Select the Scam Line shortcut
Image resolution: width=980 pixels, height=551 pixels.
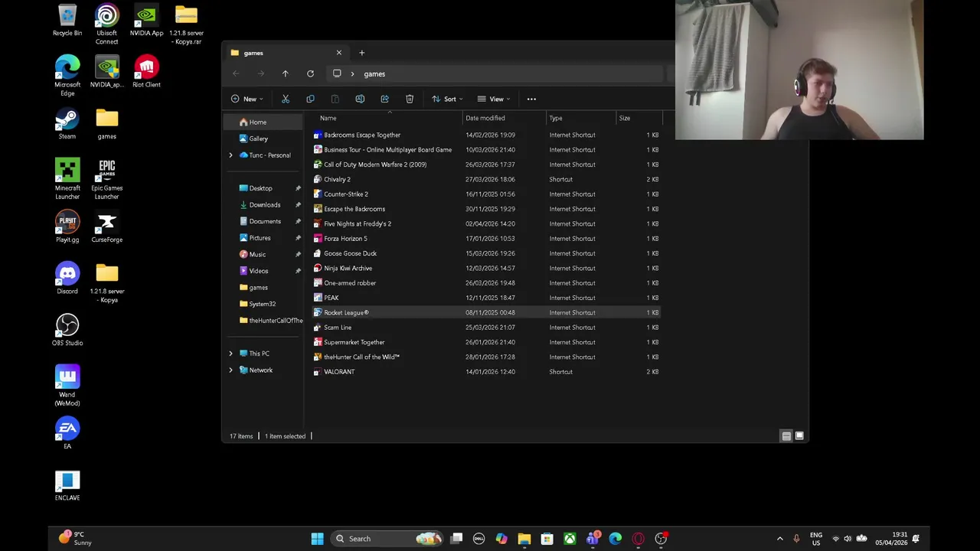485,328
